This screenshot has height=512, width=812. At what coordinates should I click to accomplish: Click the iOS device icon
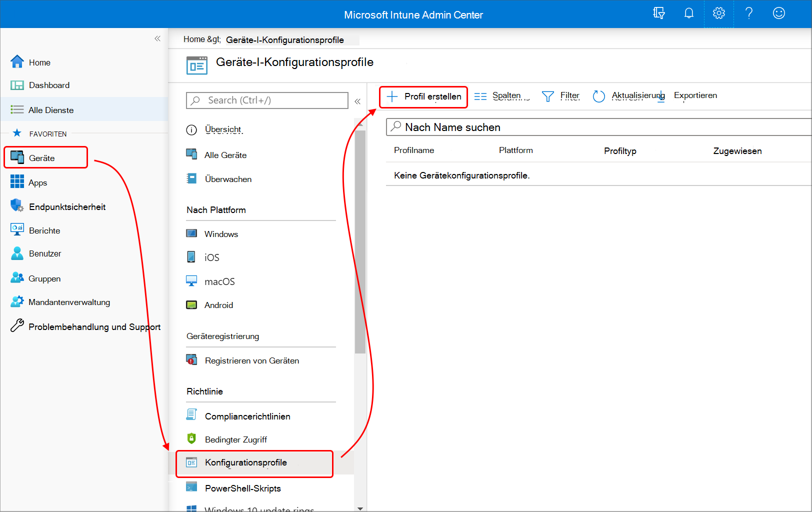click(x=191, y=257)
